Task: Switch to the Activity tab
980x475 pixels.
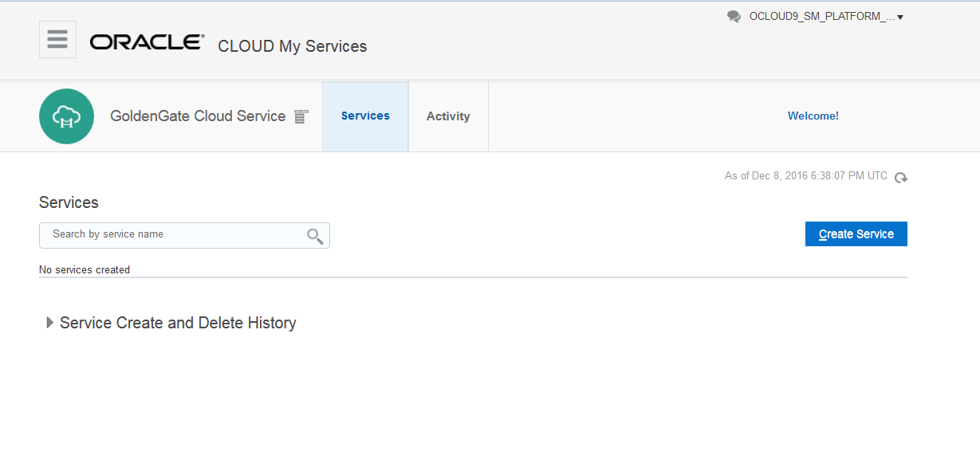Action: tap(448, 116)
